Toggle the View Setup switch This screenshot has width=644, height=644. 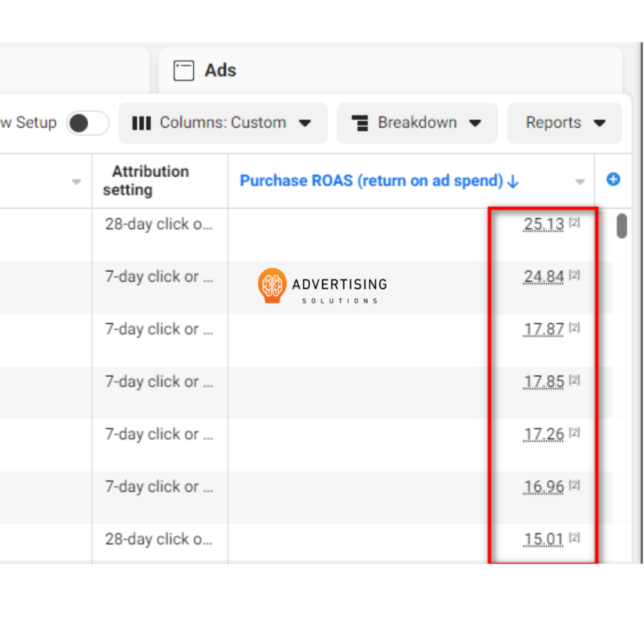pyautogui.click(x=88, y=123)
